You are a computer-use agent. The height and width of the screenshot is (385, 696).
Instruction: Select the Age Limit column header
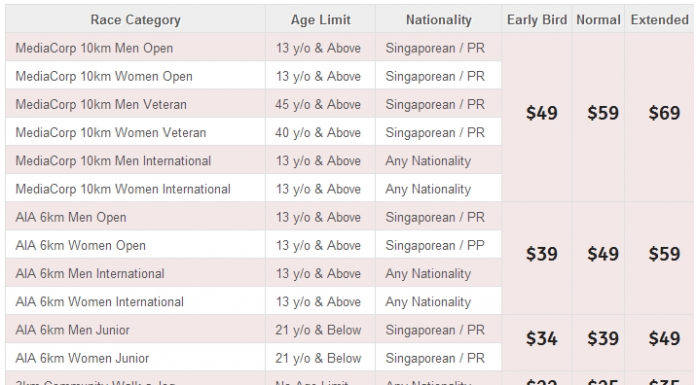[320, 20]
